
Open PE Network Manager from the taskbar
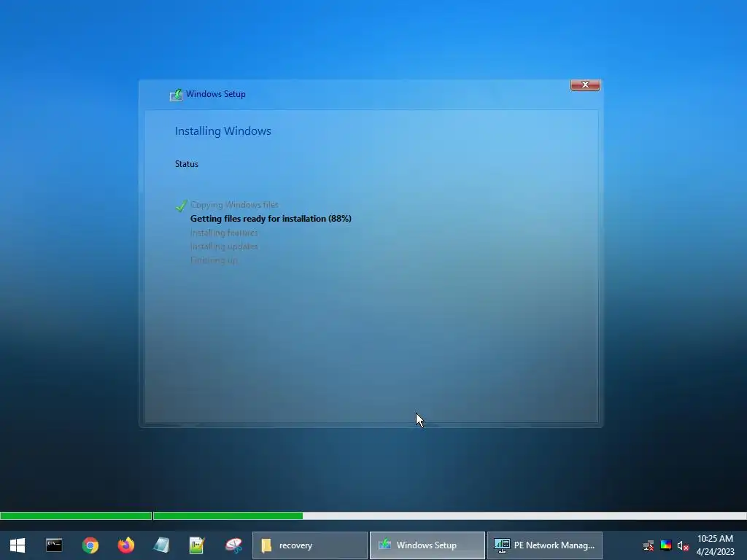[x=545, y=545]
